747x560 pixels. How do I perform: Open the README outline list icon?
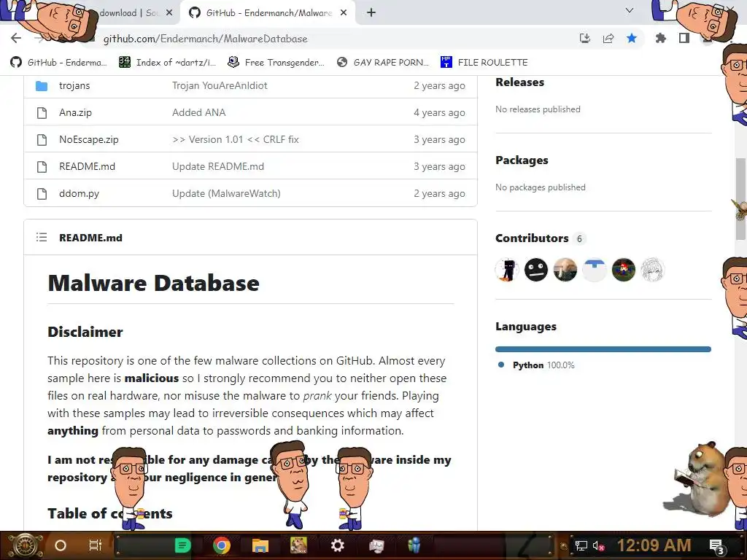click(x=42, y=237)
